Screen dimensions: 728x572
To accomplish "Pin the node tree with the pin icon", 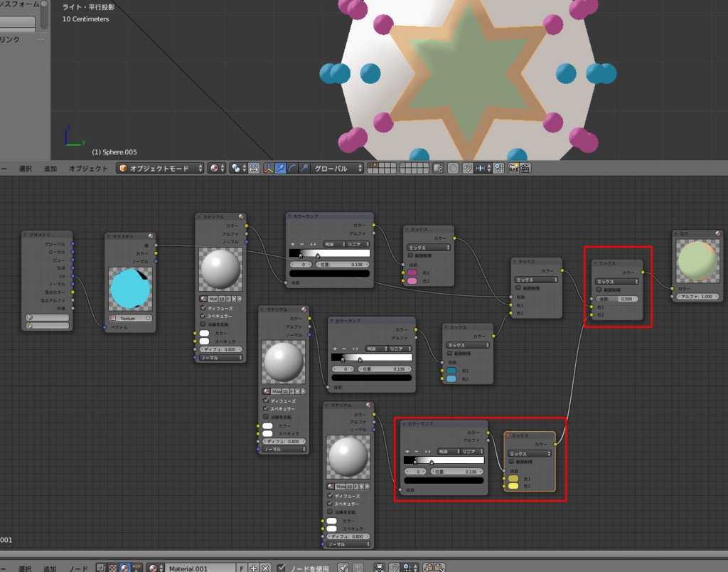I will coord(343,568).
